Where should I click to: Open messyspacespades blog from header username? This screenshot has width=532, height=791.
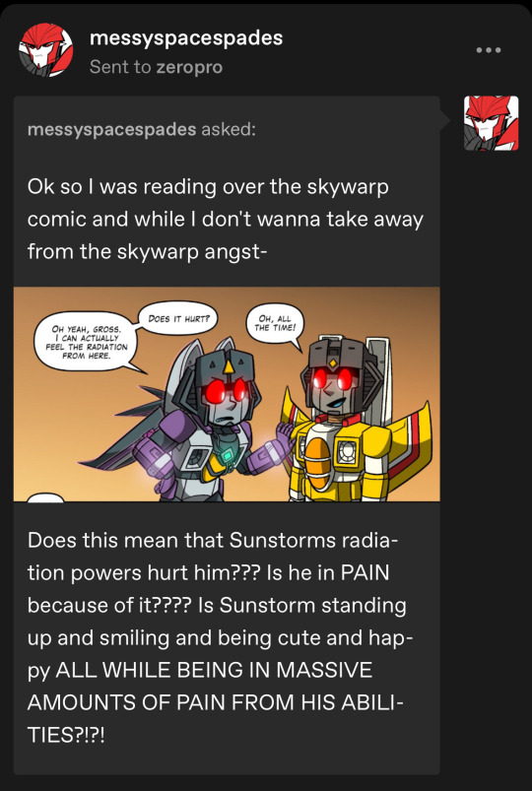tap(186, 38)
